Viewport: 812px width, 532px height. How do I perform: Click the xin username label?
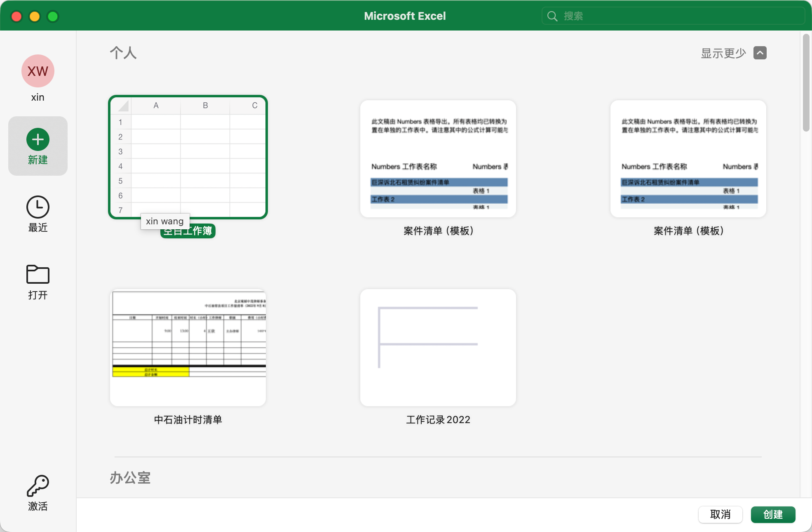(x=38, y=97)
